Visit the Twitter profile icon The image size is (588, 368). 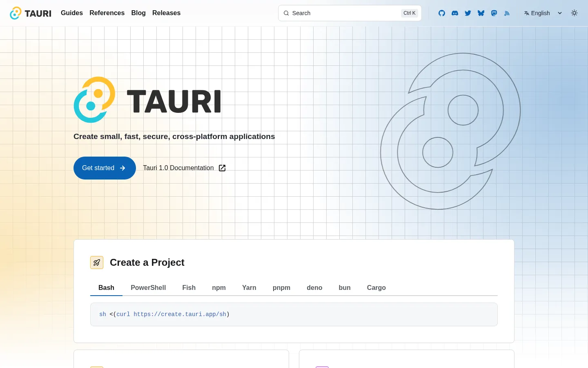coord(468,13)
